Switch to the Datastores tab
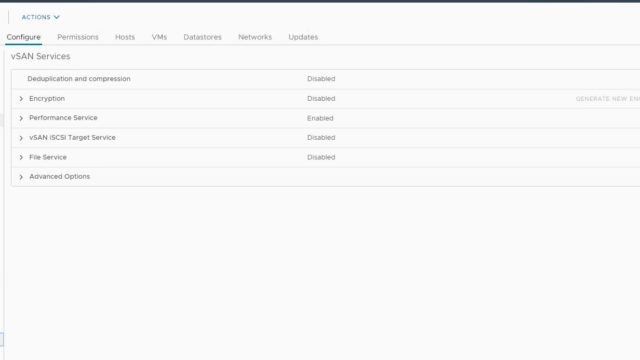 (x=202, y=37)
